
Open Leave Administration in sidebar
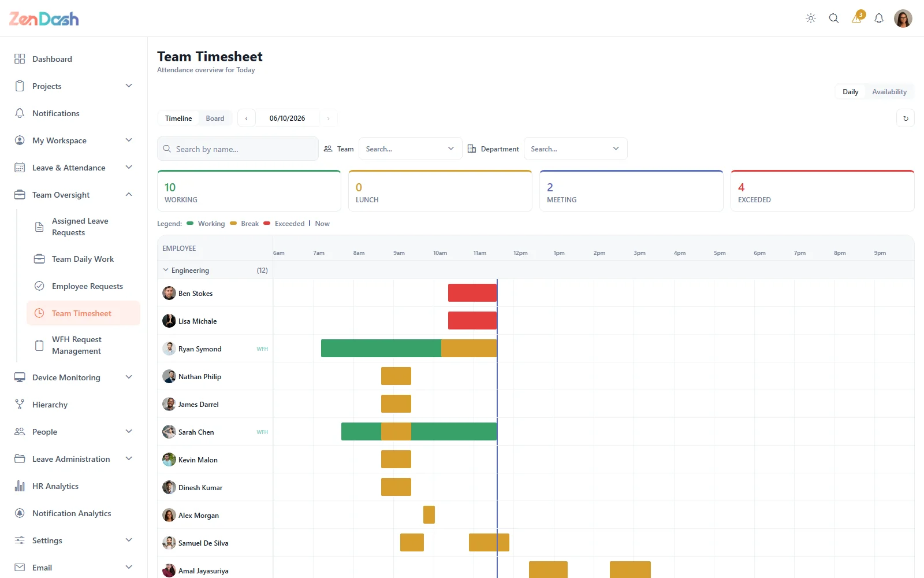coord(74,459)
